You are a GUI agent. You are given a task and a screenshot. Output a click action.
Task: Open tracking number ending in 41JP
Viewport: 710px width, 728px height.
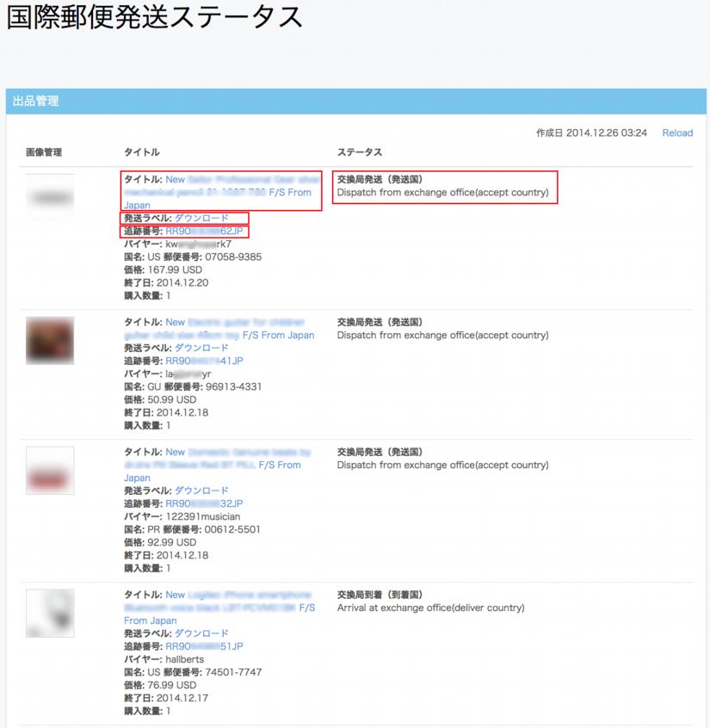tap(204, 361)
